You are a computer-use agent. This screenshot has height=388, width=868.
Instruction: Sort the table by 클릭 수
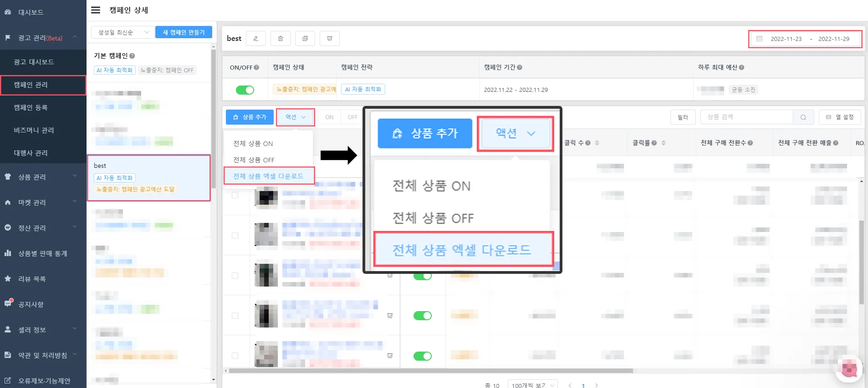[597, 143]
